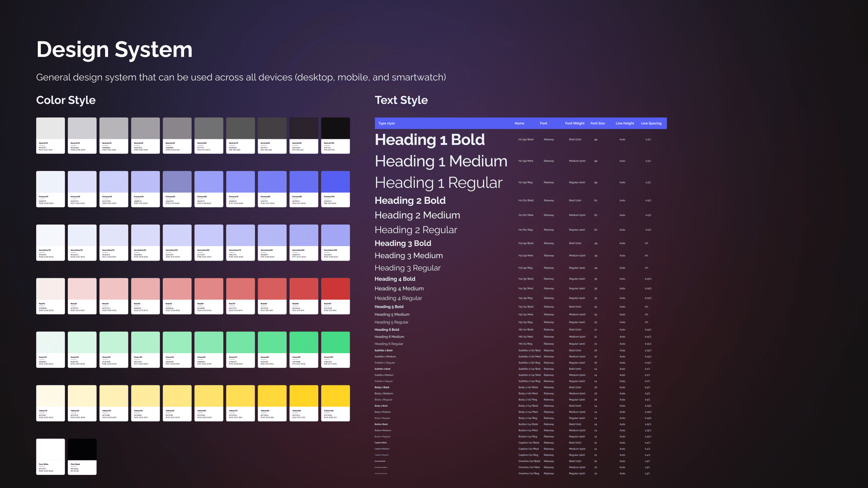The height and width of the screenshot is (488, 868).
Task: Click the 'Color Style' section heading
Action: coord(66,100)
